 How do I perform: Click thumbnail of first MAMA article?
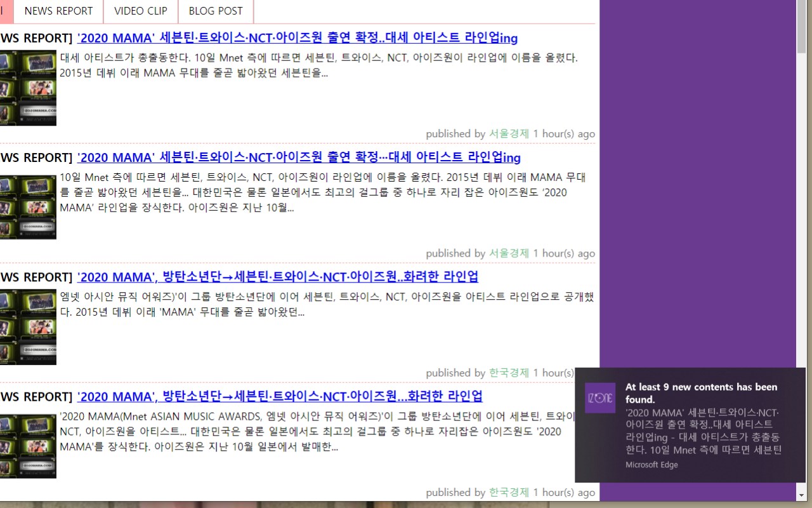coord(28,88)
